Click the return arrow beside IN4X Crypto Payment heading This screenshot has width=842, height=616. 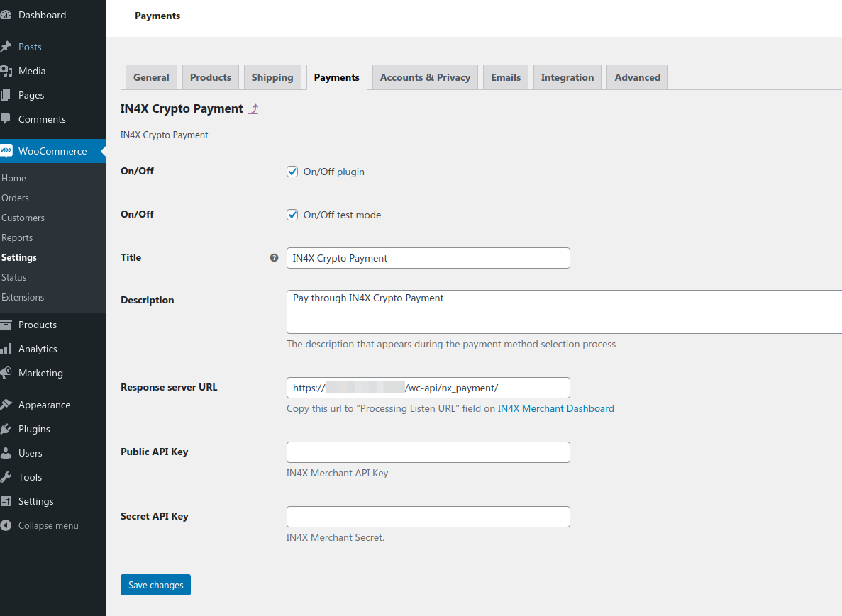click(x=254, y=109)
